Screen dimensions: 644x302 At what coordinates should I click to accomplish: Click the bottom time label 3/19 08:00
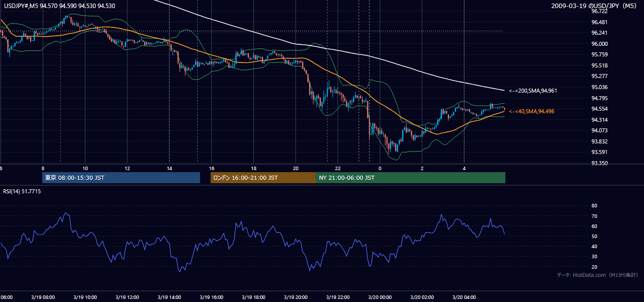(43, 297)
